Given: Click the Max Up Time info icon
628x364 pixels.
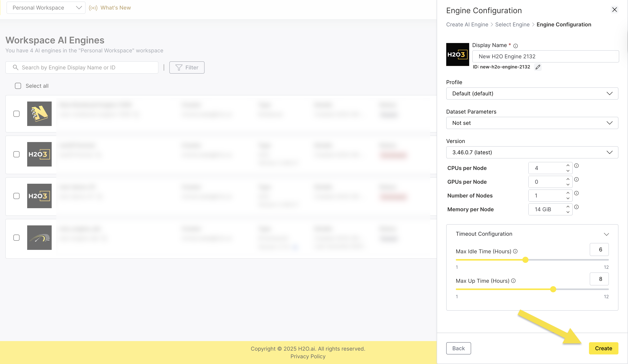Looking at the screenshot, I should pyautogui.click(x=513, y=281).
